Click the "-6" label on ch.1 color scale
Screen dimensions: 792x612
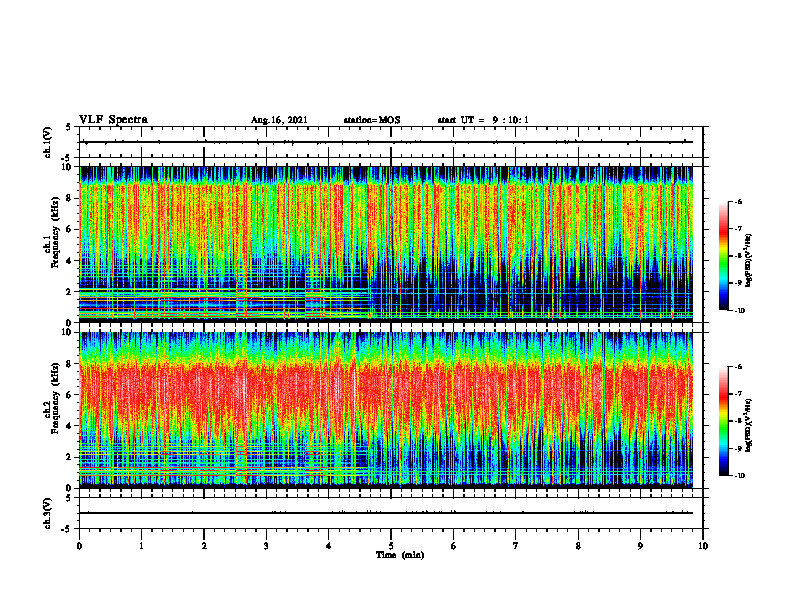click(738, 201)
